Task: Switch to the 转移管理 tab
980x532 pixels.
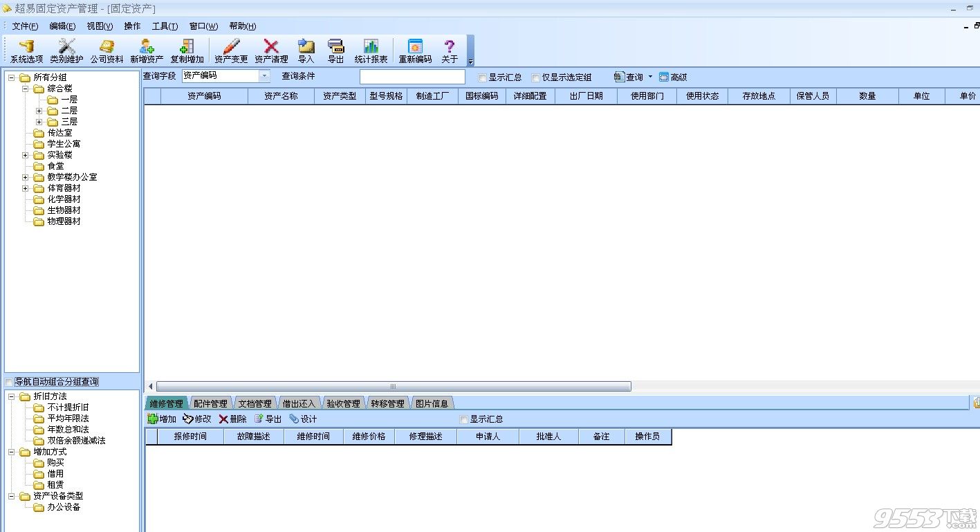Action: pyautogui.click(x=387, y=403)
